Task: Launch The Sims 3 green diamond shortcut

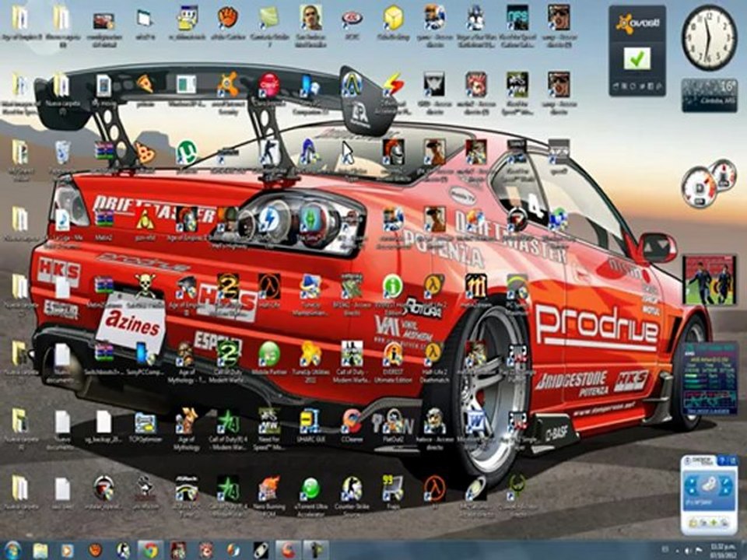Action: tap(311, 219)
